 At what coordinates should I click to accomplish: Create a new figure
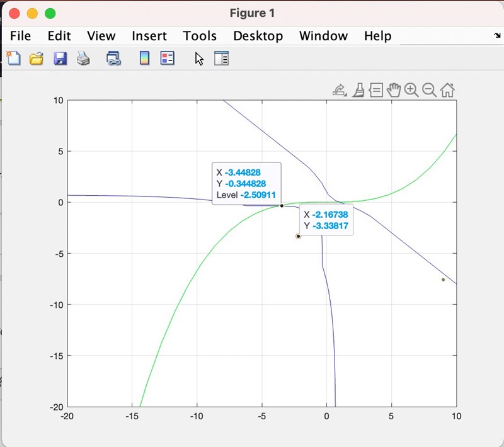(13, 58)
